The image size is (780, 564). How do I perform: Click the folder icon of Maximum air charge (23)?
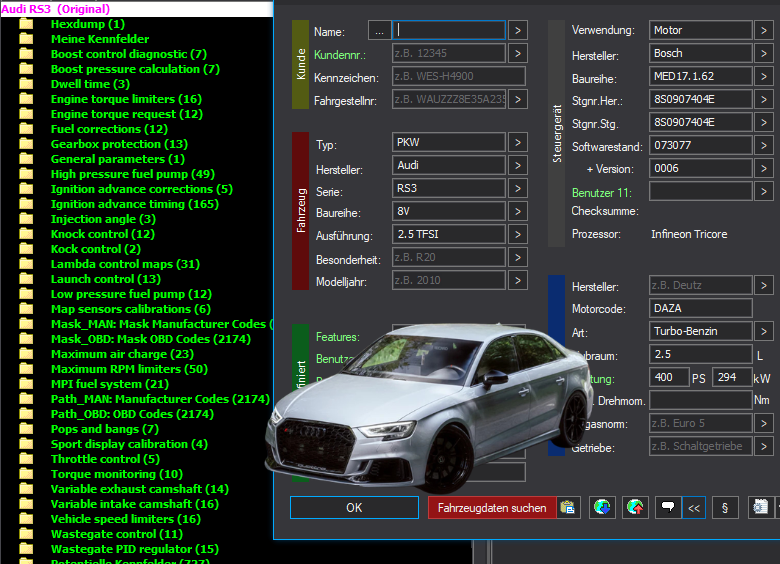pyautogui.click(x=26, y=354)
